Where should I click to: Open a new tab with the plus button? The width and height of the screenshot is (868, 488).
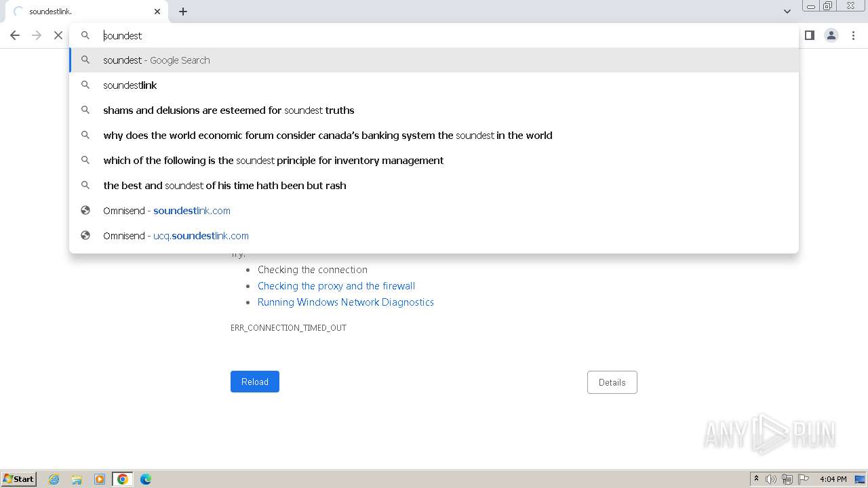[x=183, y=12]
